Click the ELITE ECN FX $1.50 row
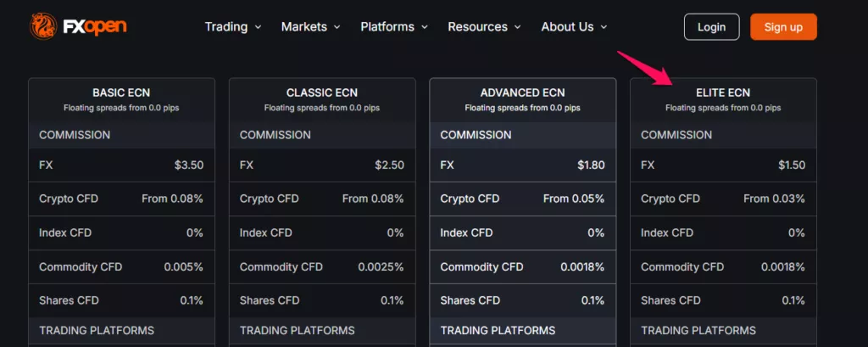The width and height of the screenshot is (868, 347). 723,165
